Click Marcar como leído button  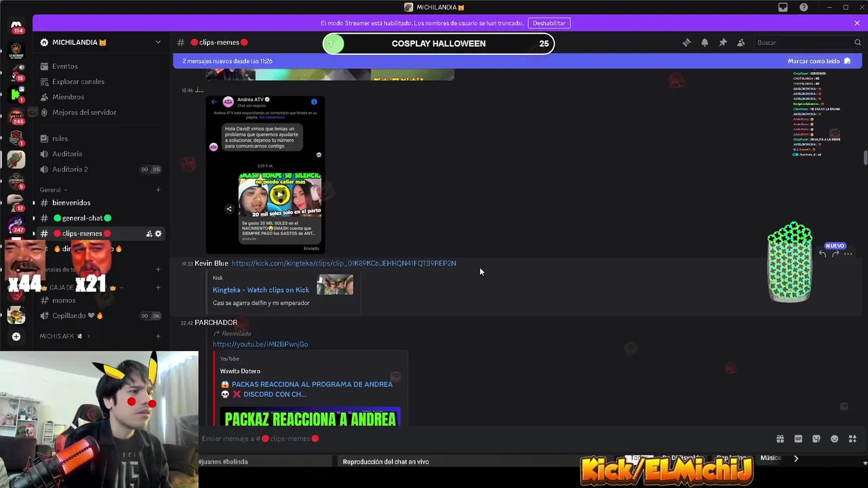[818, 61]
